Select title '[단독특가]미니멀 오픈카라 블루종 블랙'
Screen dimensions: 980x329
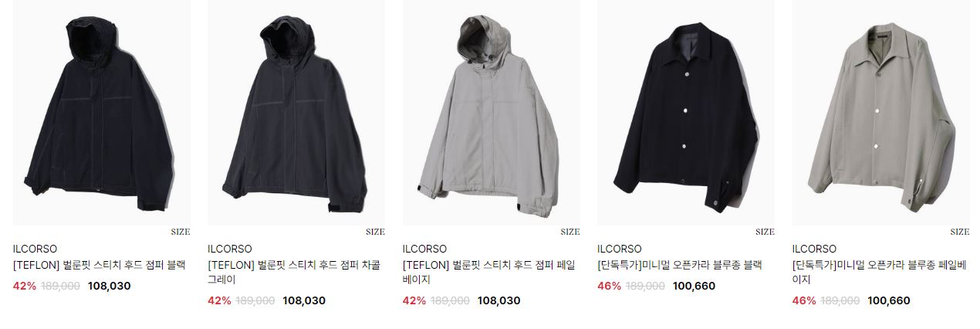(x=680, y=265)
